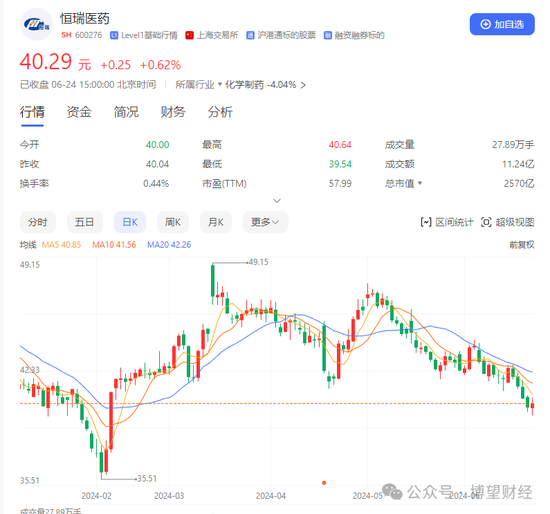Click the 沪港通标的股票 badge icon
Image resolution: width=550 pixels, height=514 pixels.
pyautogui.click(x=250, y=35)
